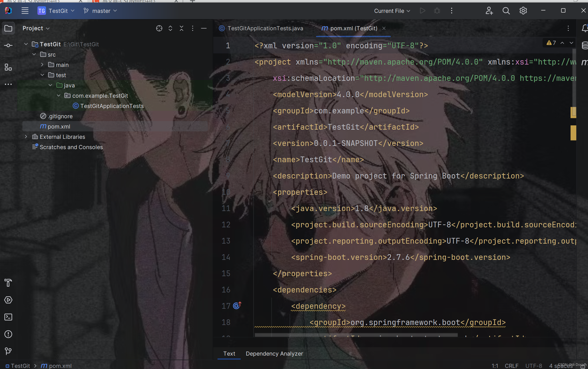Collapse the TestGit root node
This screenshot has width=588, height=369.
tap(26, 44)
